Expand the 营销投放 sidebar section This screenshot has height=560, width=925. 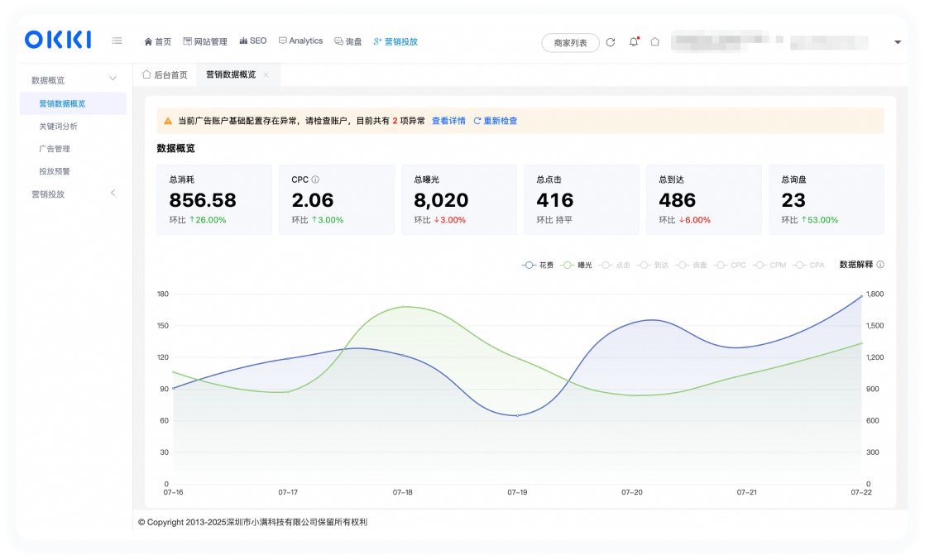[x=113, y=193]
